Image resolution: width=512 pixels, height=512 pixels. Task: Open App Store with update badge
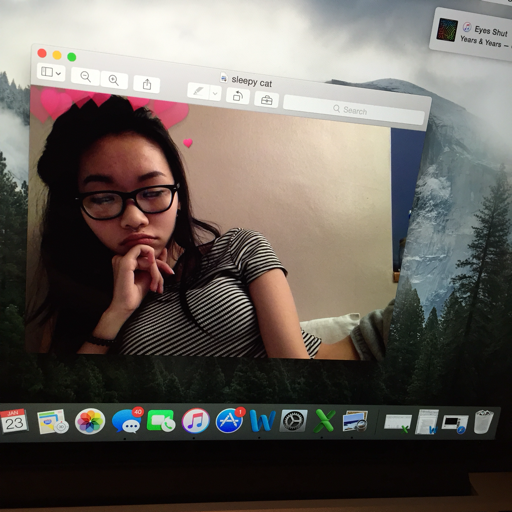click(x=230, y=420)
